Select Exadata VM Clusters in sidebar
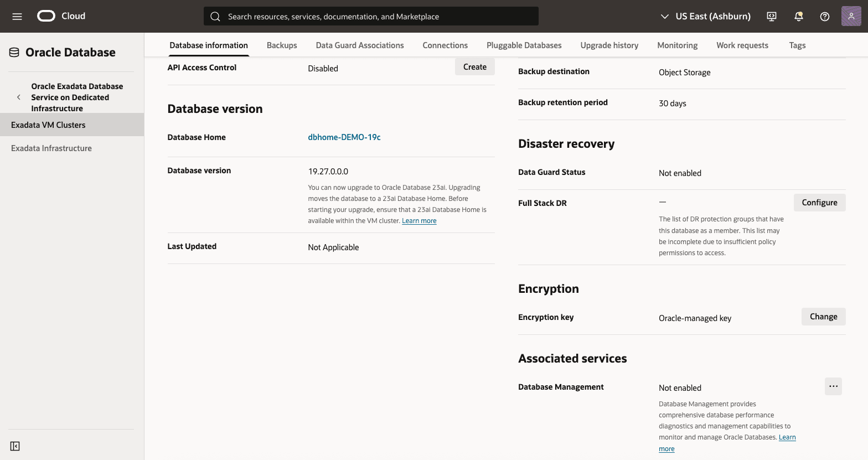This screenshot has width=868, height=460. pyautogui.click(x=72, y=125)
